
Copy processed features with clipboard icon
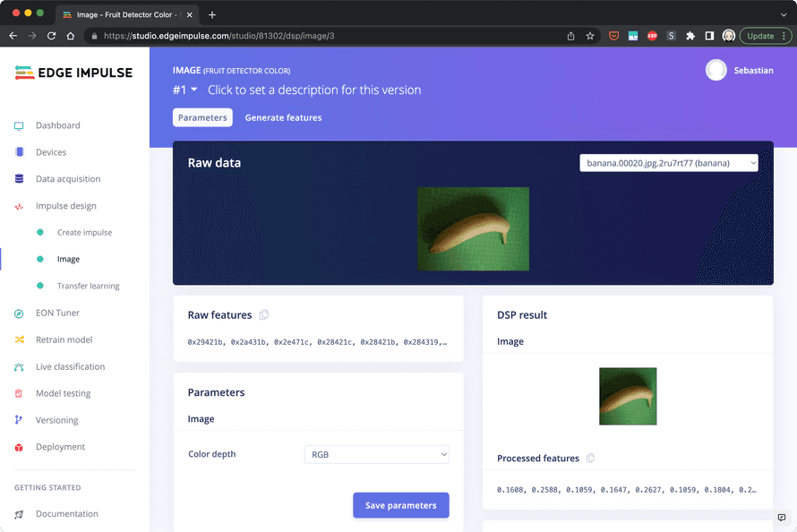tap(590, 459)
